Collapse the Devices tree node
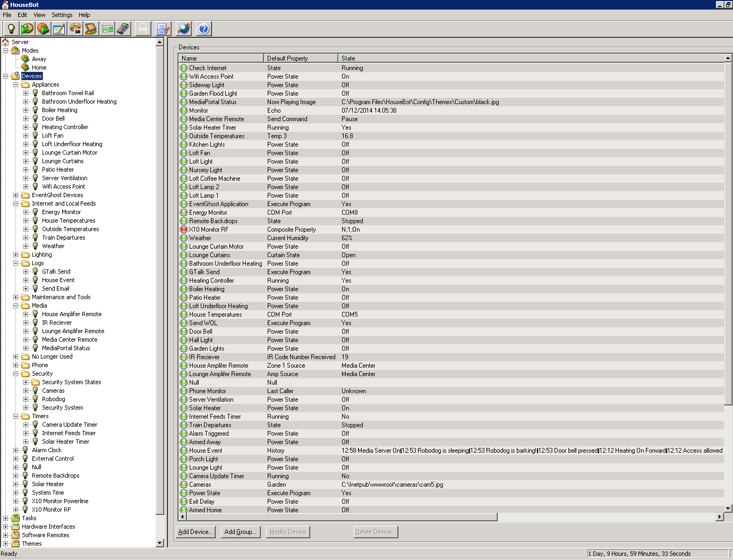Image resolution: width=733 pixels, height=560 pixels. point(5,76)
